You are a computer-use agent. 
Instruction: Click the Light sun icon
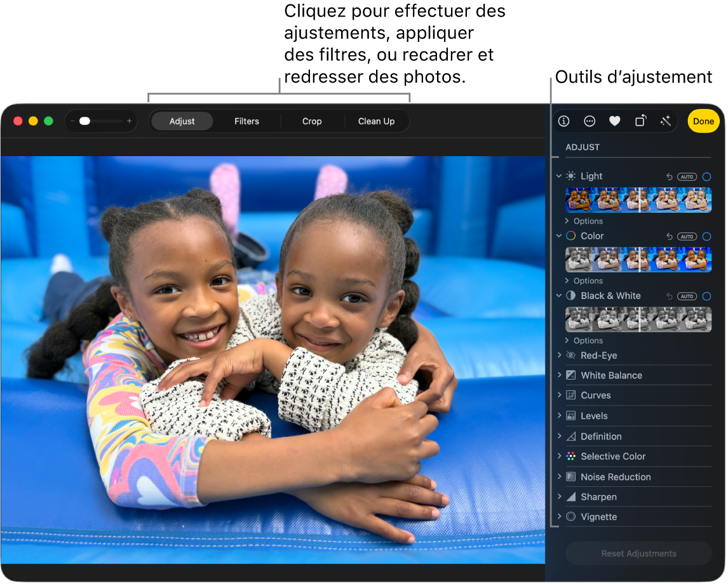(570, 176)
